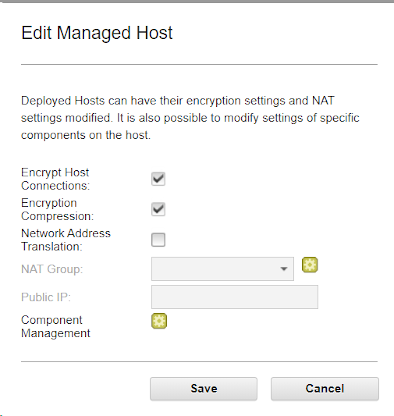Click the divider line above Save button
This screenshot has width=394, height=416.
pos(199,361)
